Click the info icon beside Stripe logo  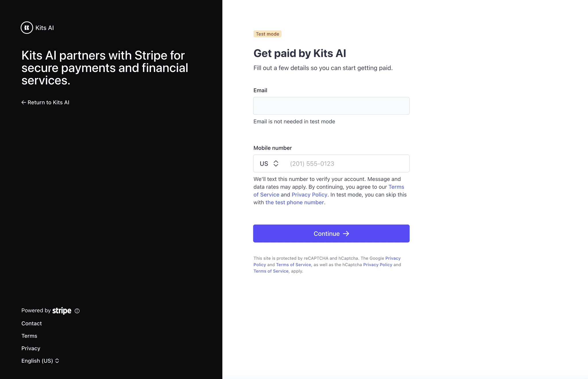pos(77,311)
